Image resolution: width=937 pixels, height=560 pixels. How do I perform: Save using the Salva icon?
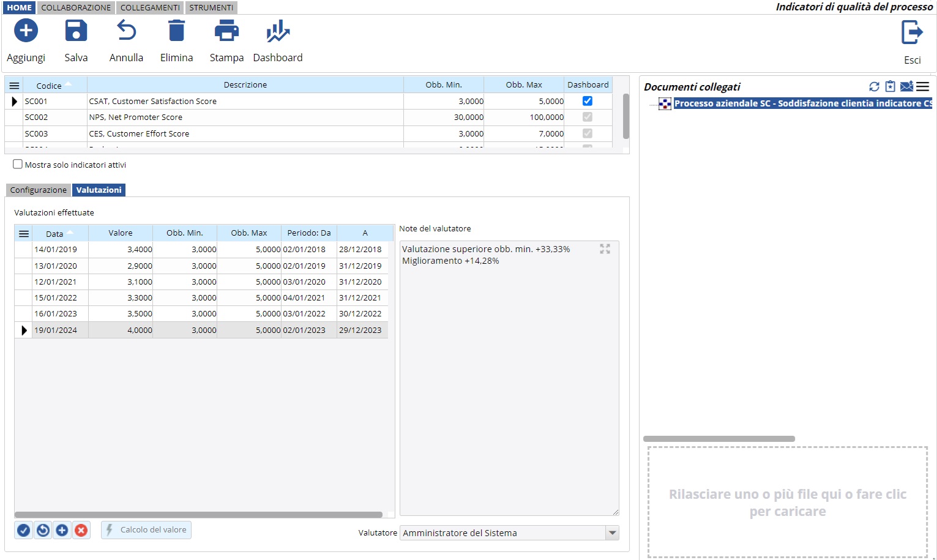[76, 31]
